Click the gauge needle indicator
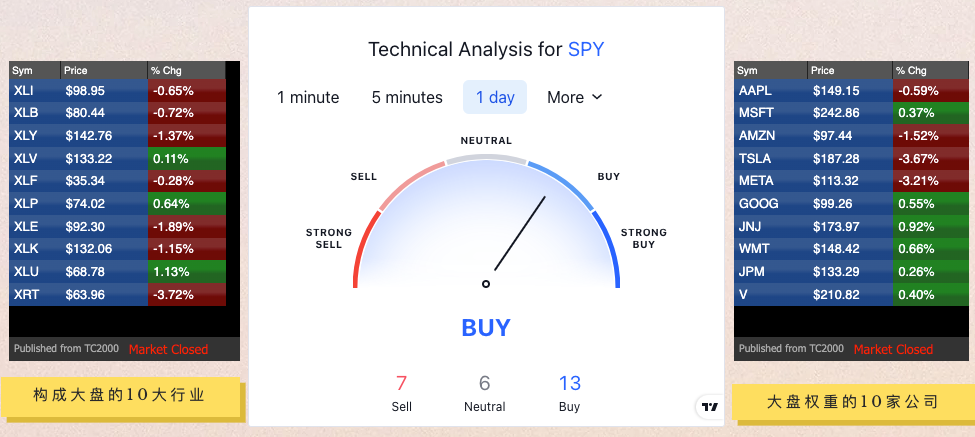 (x=520, y=234)
